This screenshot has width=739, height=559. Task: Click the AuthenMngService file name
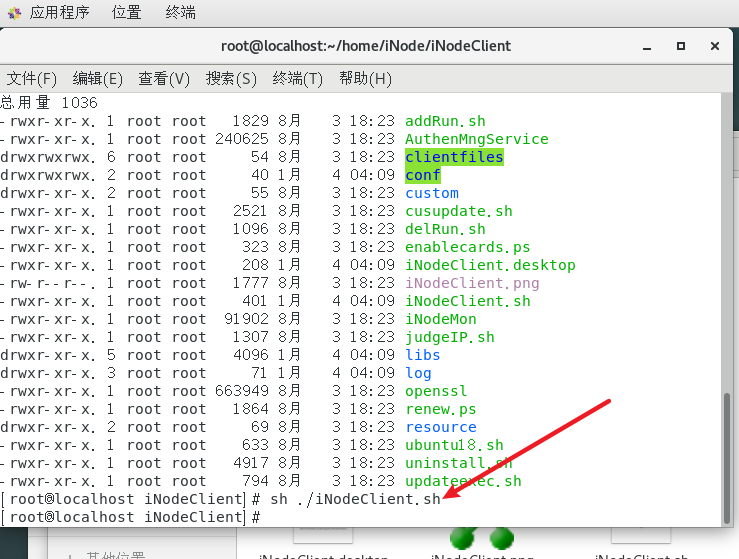point(477,139)
